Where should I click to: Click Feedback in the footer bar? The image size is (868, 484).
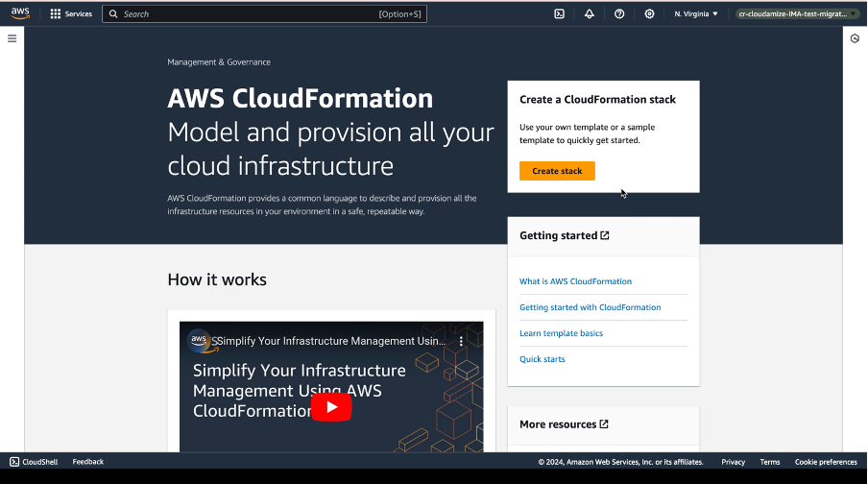(87, 462)
